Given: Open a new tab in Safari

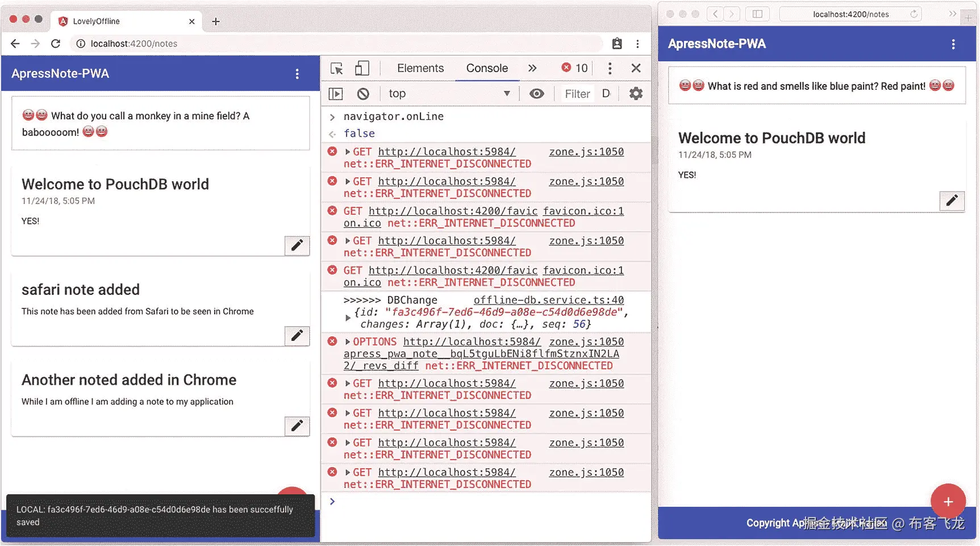Looking at the screenshot, I should pos(969,18).
